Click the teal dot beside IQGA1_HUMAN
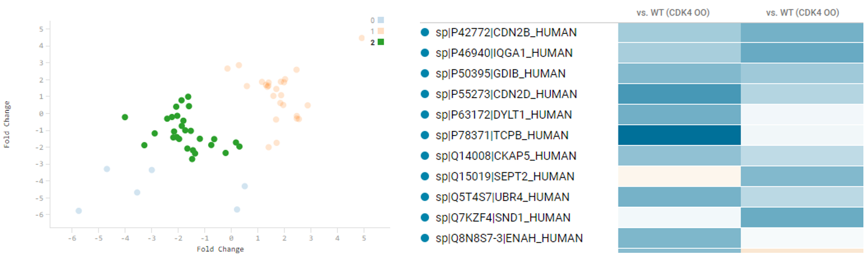Viewport: 868px width, 262px height. tap(425, 53)
